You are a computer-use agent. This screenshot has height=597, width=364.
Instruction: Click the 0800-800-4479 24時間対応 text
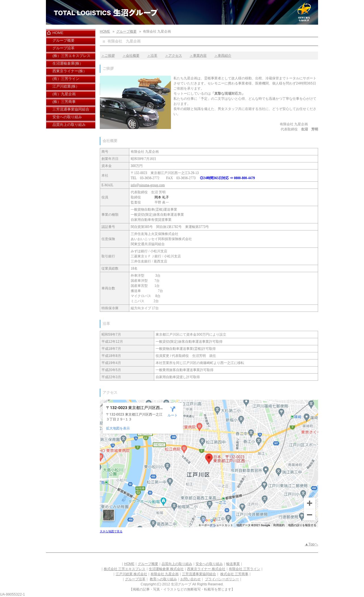pyautogui.click(x=227, y=178)
